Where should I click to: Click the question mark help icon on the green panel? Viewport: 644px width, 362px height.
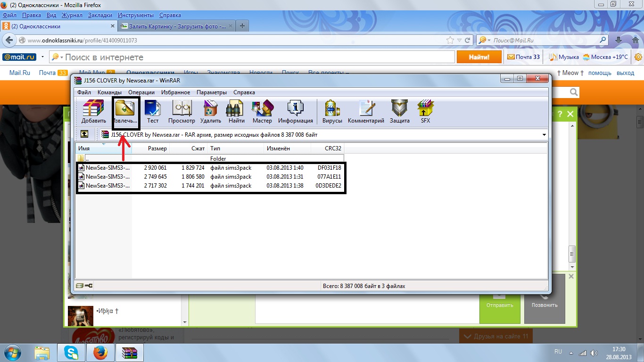click(x=560, y=114)
